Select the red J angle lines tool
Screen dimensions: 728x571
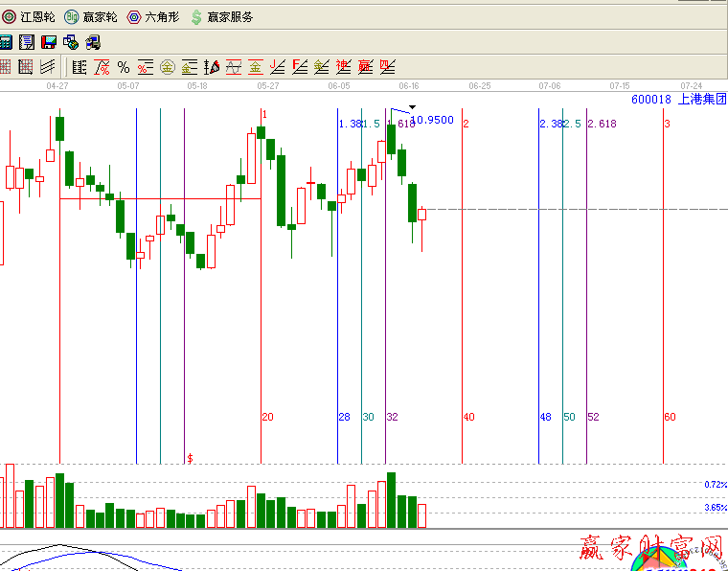click(x=278, y=67)
